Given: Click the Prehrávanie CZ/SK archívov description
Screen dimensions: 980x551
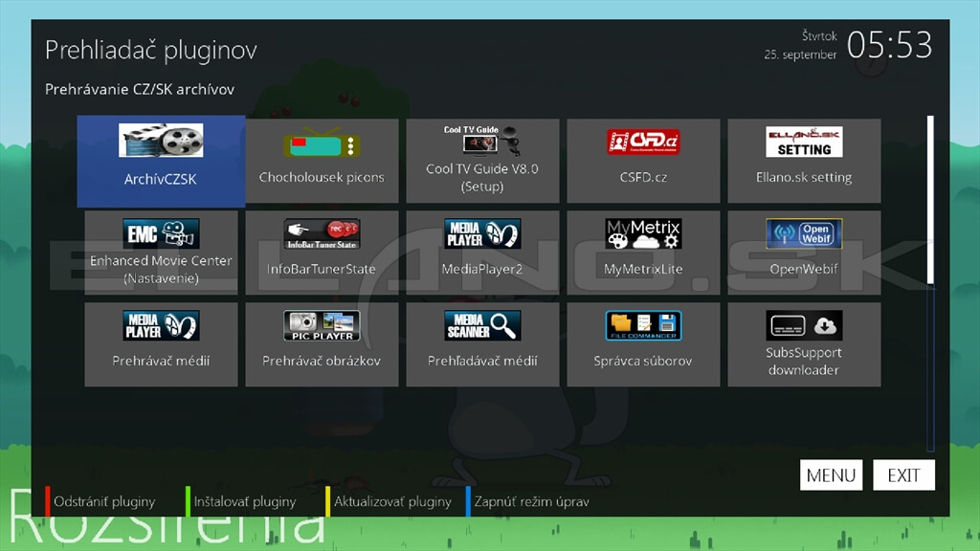Looking at the screenshot, I should tap(140, 89).
